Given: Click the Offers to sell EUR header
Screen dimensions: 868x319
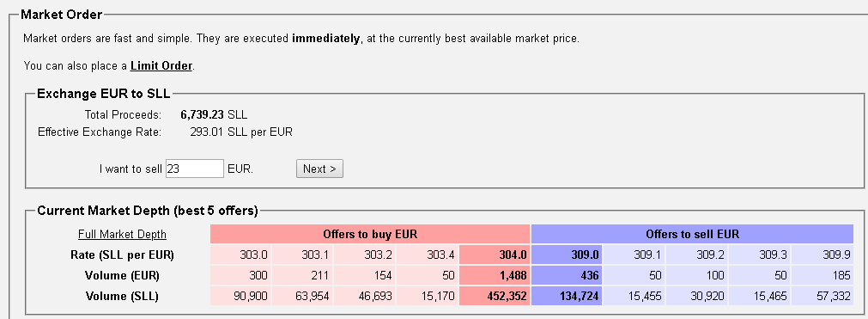Looking at the screenshot, I should 693,234.
